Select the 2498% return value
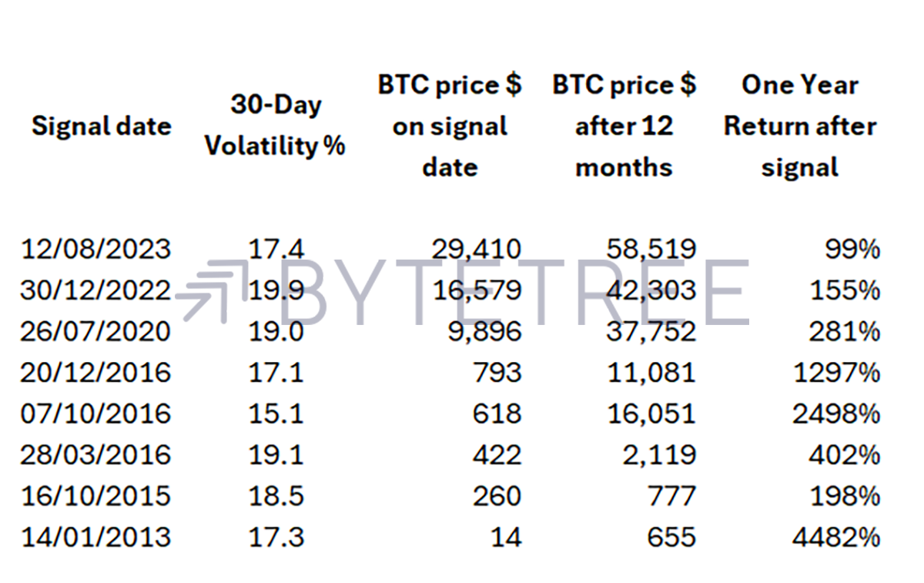The width and height of the screenshot is (924, 583). (x=836, y=414)
